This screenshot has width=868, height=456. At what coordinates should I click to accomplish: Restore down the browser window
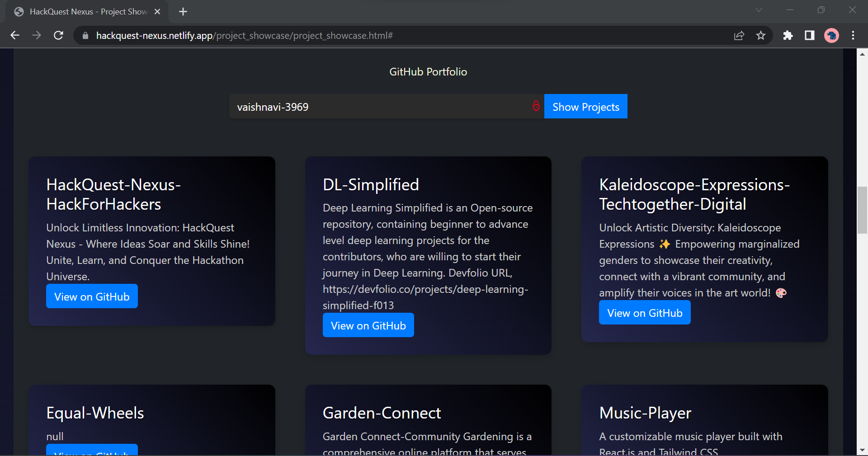[821, 10]
